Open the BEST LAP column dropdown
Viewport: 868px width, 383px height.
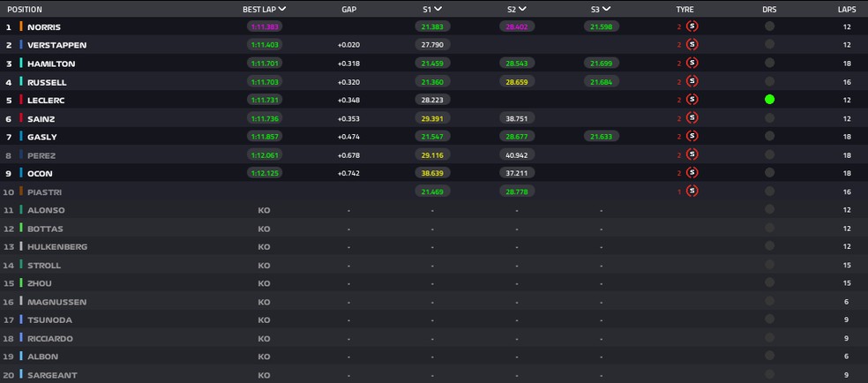point(281,9)
